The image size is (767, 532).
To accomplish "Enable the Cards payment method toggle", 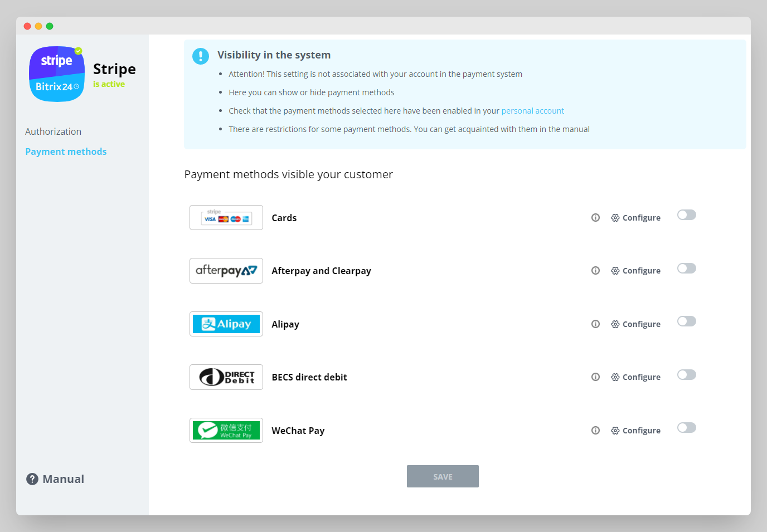I will pos(686,215).
